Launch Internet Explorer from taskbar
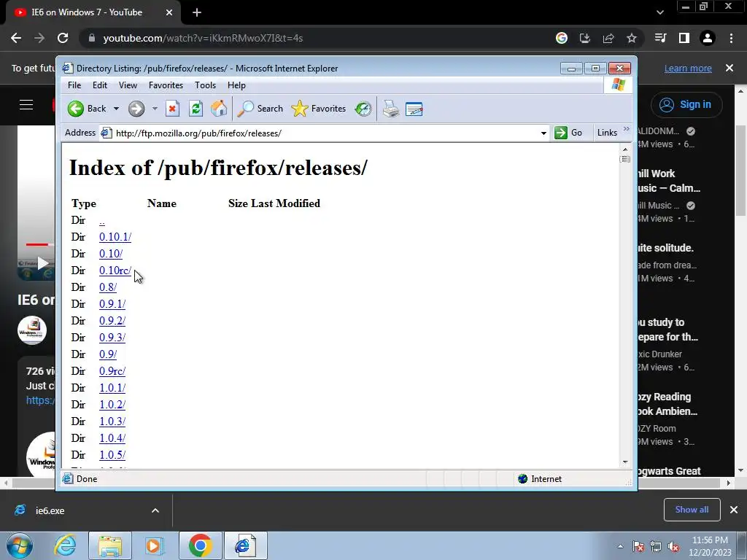Screen dimensions: 747x560 (x=65, y=545)
